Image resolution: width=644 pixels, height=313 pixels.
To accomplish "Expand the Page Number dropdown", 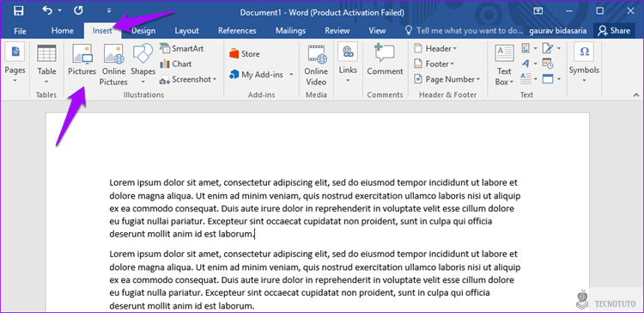I will (477, 79).
